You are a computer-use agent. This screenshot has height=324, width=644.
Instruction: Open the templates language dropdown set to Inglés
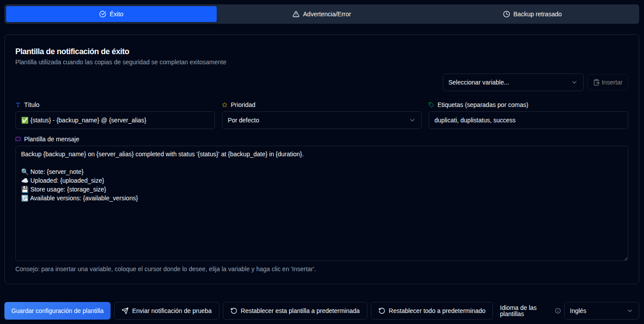[601, 310]
